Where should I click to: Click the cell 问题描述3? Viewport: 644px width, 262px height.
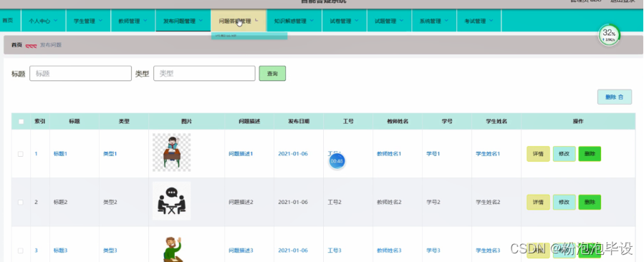point(241,251)
